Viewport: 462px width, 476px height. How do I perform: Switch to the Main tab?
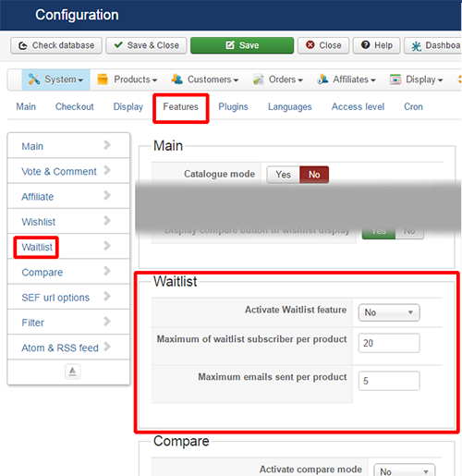(x=26, y=106)
